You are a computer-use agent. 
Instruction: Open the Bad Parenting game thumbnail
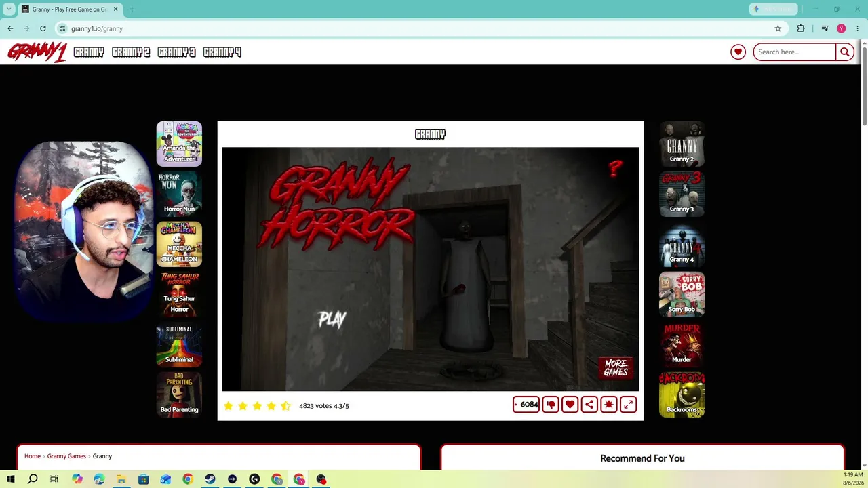[x=179, y=394]
